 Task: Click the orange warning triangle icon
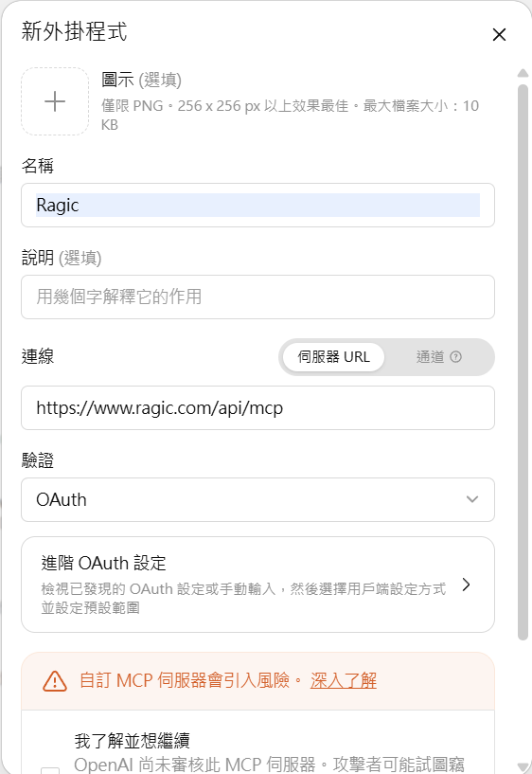click(55, 681)
